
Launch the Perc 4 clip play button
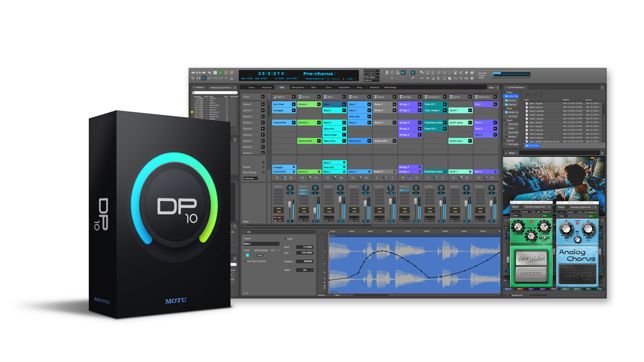(495, 135)
